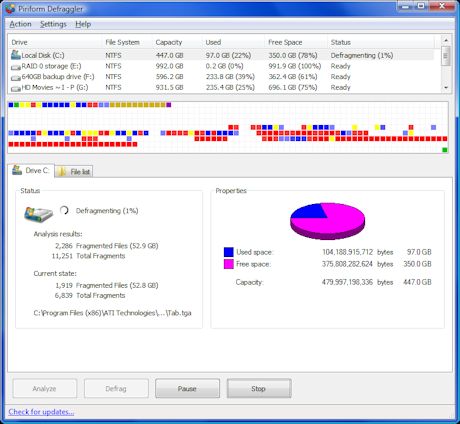The width and height of the screenshot is (460, 424).
Task: Select the 'Local Disk (C:)' row
Action: (221, 55)
